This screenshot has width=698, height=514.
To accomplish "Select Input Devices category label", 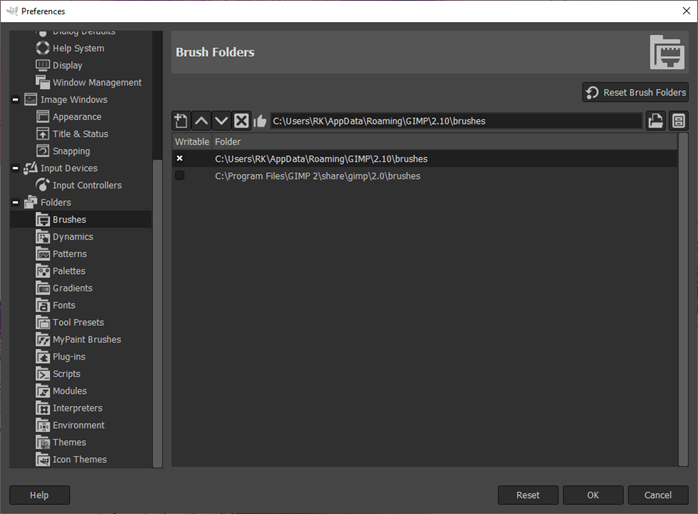I will 69,168.
